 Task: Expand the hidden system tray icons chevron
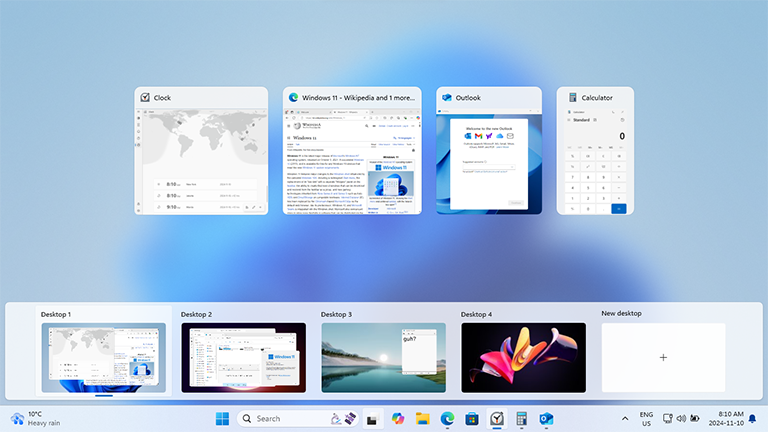[x=625, y=418]
